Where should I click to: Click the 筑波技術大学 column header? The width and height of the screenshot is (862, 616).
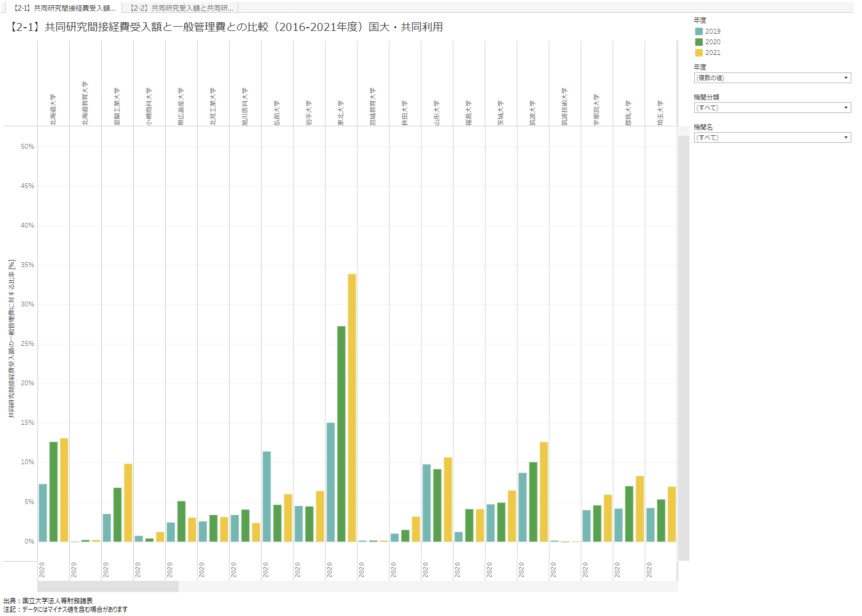pos(565,107)
